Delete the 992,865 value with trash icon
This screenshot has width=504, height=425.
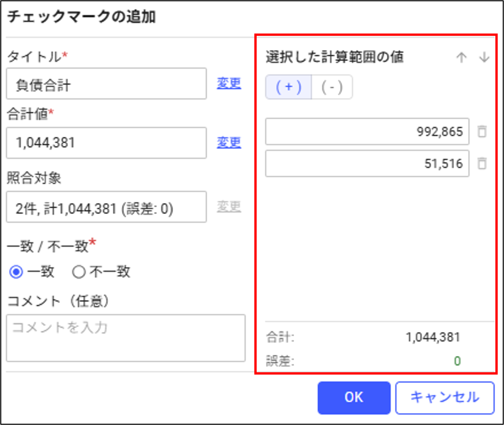click(482, 131)
